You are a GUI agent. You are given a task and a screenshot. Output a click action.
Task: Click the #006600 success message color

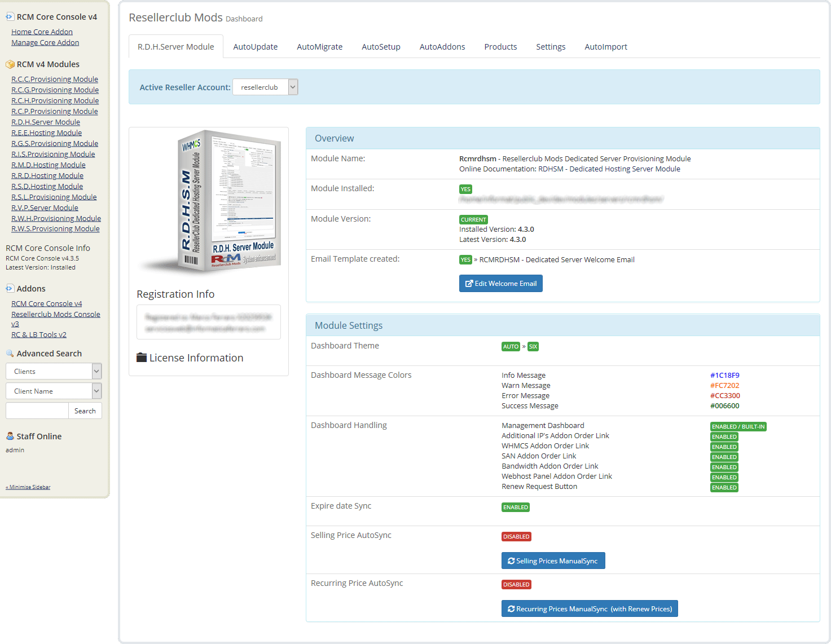(725, 406)
